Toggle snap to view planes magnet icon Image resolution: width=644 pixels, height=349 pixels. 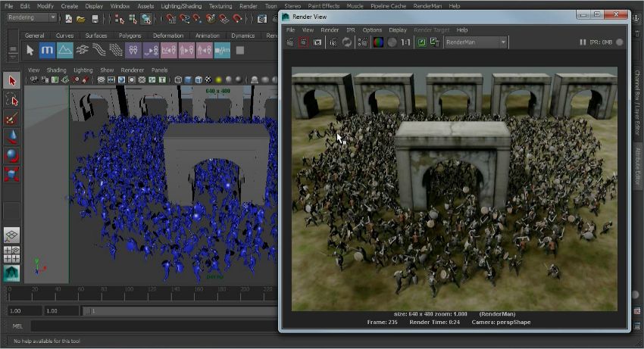click(224, 19)
